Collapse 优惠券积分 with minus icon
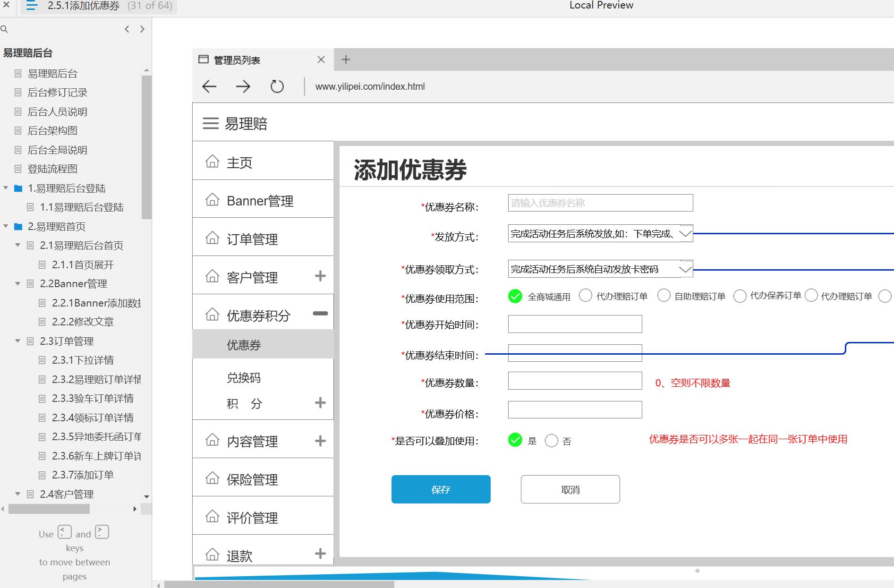894x588 pixels. tap(320, 314)
